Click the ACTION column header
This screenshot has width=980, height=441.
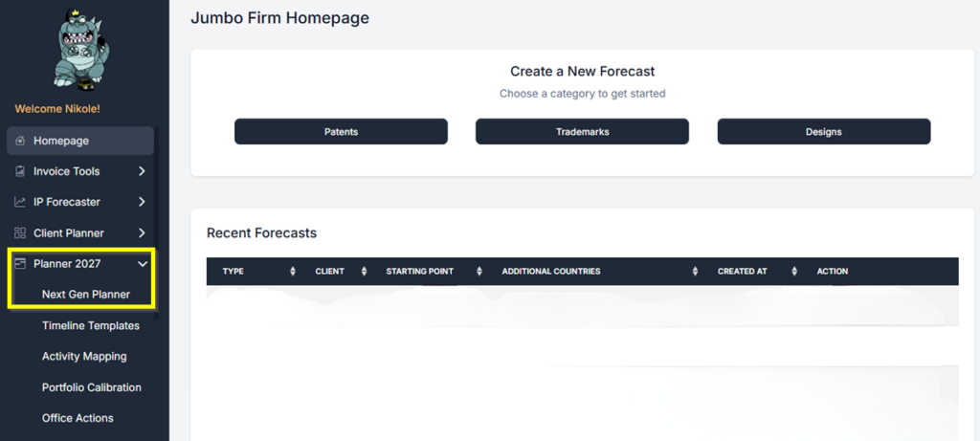coord(833,272)
